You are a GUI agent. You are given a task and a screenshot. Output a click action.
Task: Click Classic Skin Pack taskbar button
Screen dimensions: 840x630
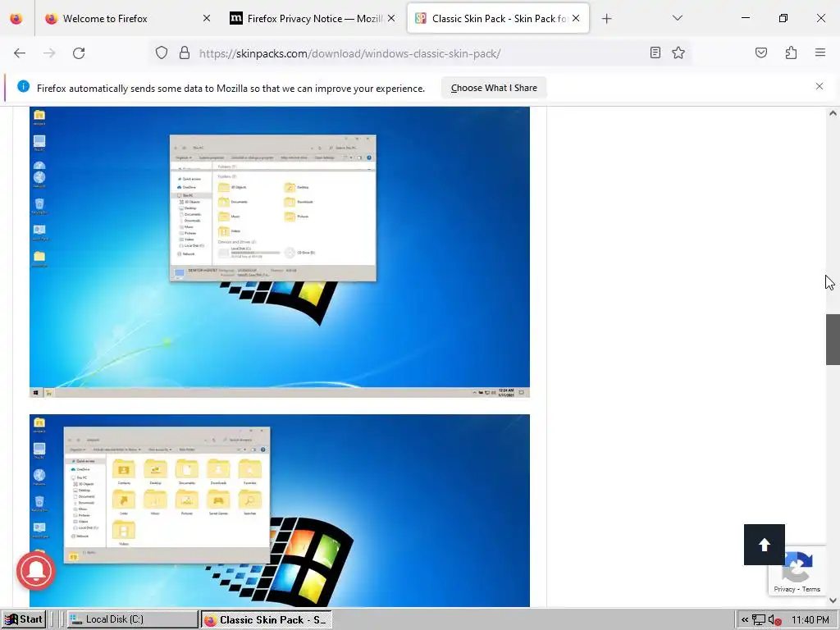click(x=267, y=620)
